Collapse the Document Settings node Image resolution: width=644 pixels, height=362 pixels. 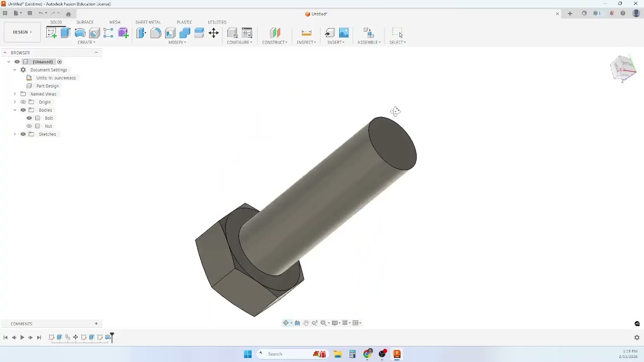click(15, 70)
